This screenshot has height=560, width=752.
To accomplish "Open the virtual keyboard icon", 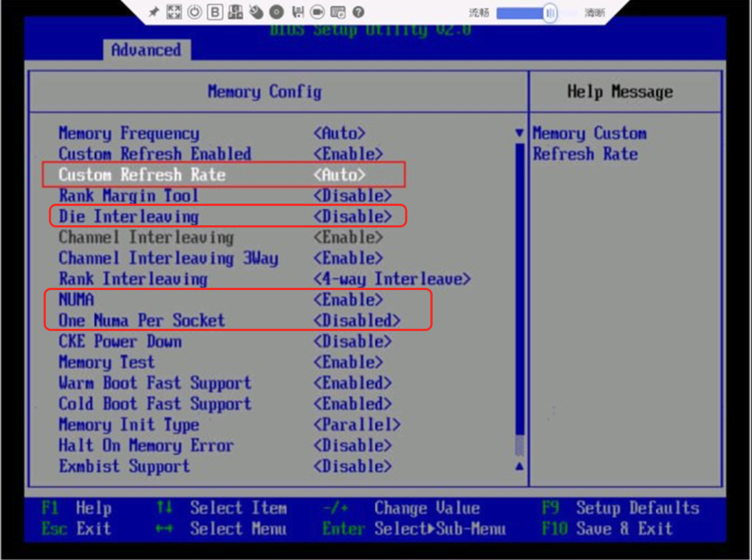I will point(338,12).
